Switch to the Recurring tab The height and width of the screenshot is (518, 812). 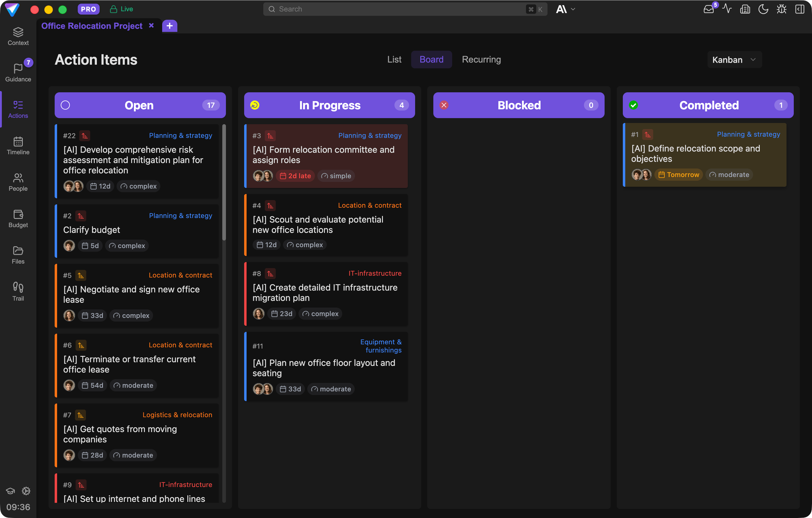[481, 59]
